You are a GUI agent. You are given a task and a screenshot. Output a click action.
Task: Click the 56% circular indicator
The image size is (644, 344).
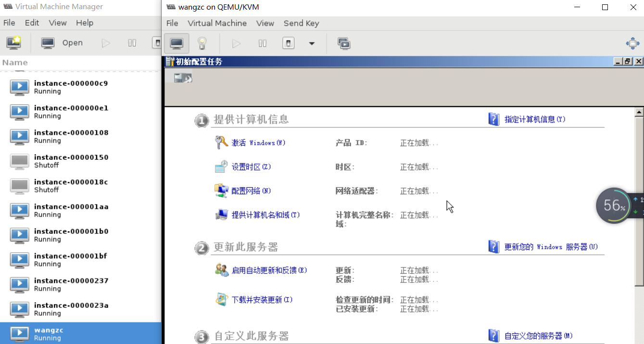point(613,205)
